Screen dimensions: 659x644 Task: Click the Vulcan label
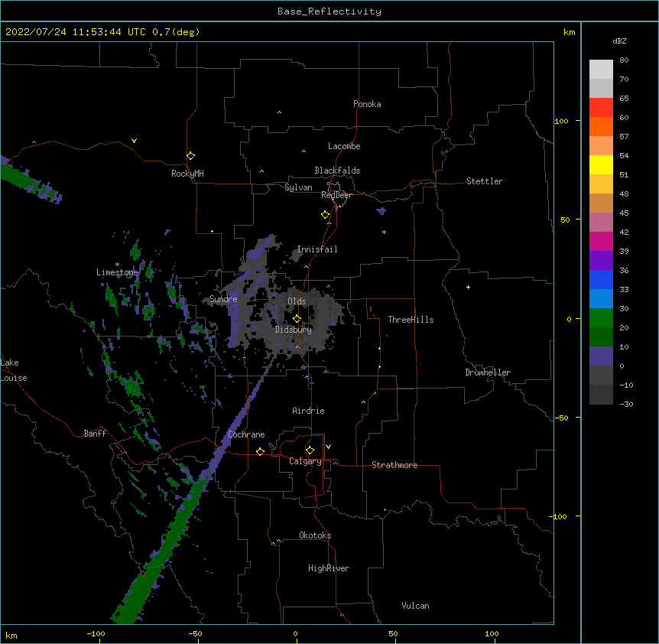415,606
